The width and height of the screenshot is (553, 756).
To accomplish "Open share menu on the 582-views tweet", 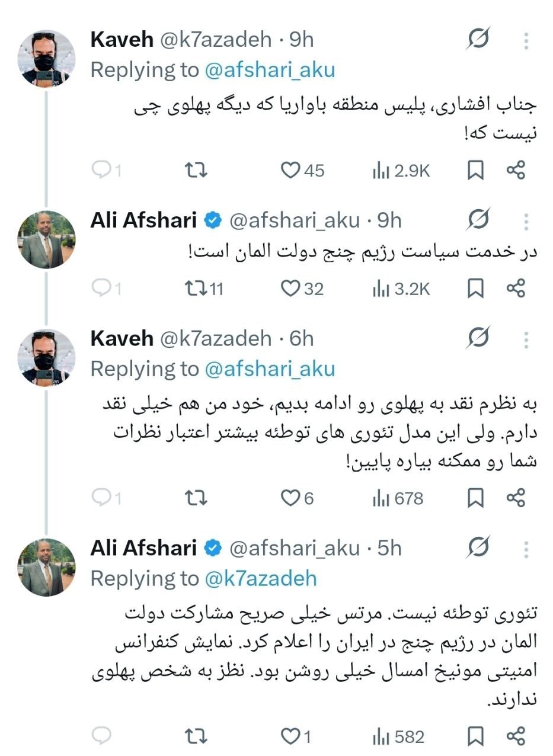I will 516,736.
